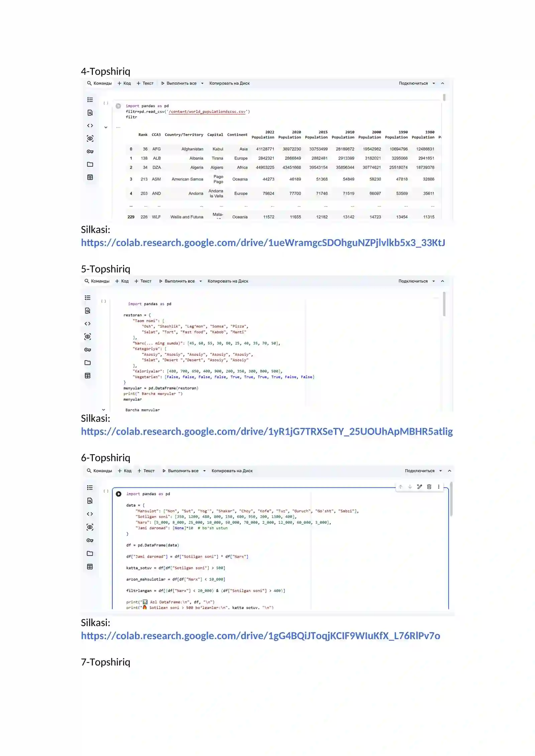Click the Country/Territory column header
This screenshot has height=756, width=535.
[184, 135]
